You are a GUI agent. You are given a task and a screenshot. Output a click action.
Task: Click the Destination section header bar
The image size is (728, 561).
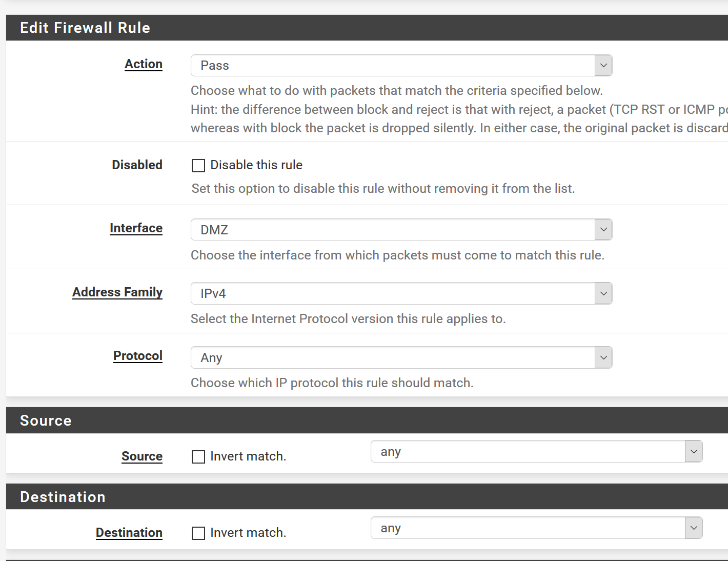(x=63, y=497)
